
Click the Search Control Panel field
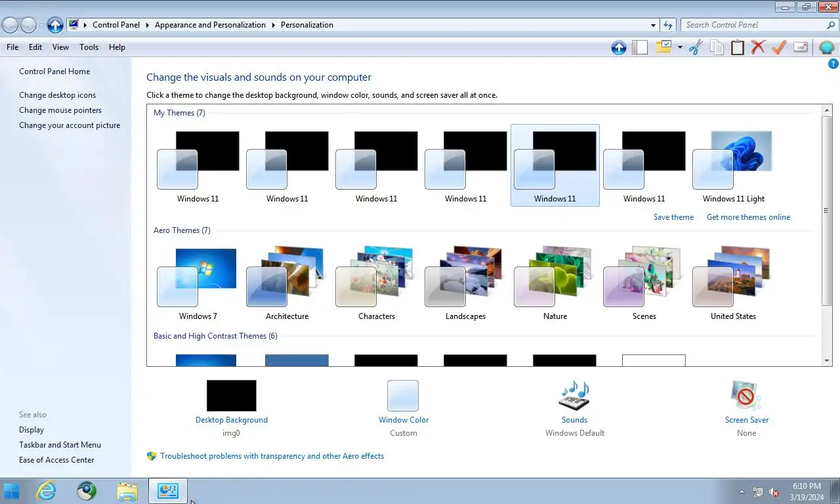tap(753, 25)
